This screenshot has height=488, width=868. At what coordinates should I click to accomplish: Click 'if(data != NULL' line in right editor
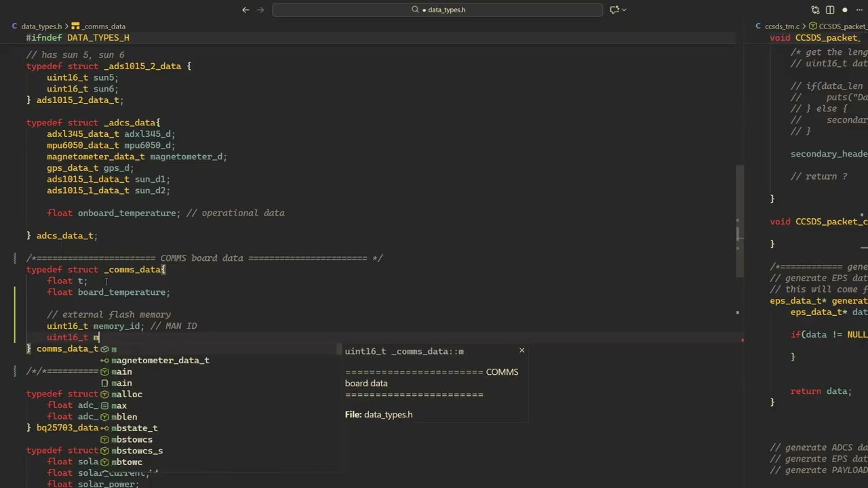(829, 335)
